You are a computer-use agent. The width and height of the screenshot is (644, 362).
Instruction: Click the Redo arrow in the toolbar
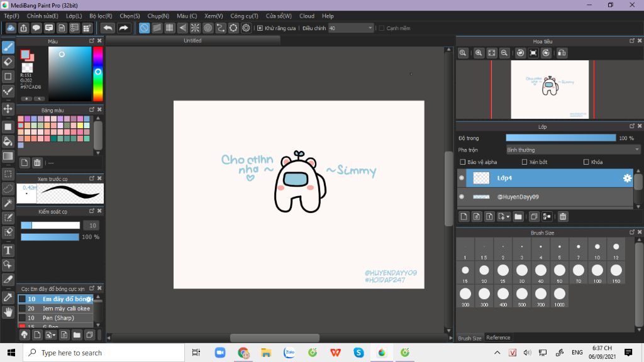(x=123, y=28)
